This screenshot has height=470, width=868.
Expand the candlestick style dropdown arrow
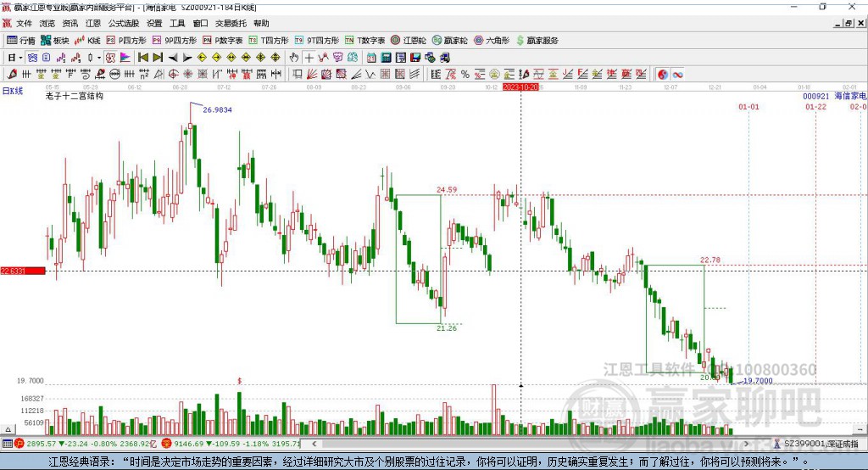[99, 58]
